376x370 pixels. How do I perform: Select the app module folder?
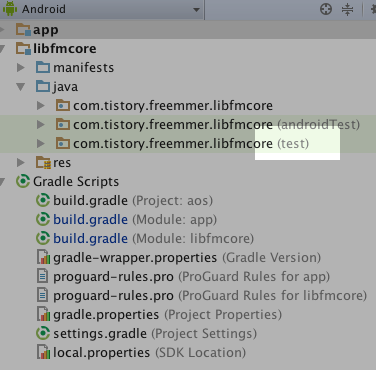[x=37, y=30]
